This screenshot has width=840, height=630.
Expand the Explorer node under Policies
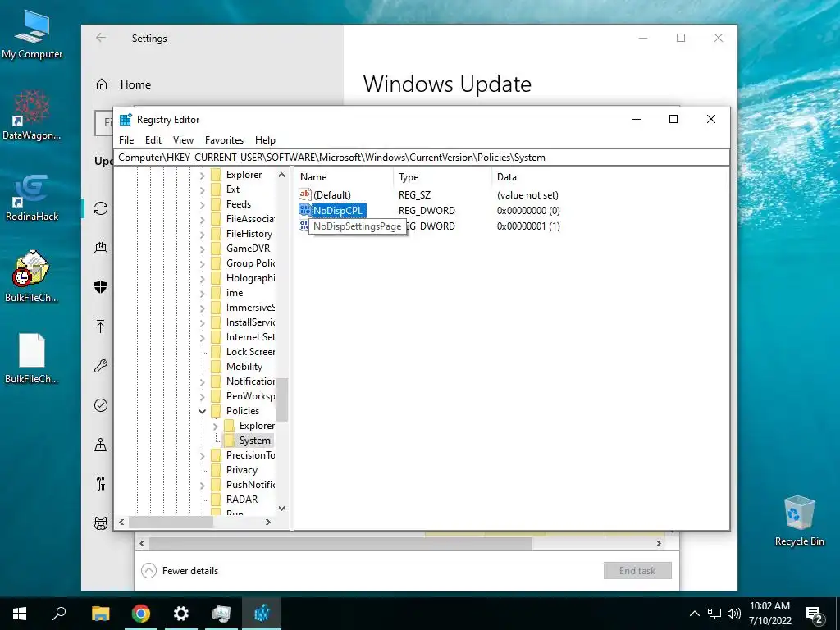coord(216,426)
